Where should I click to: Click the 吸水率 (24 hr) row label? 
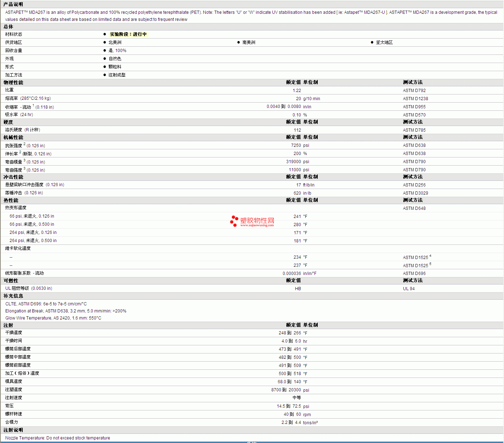tap(19, 115)
